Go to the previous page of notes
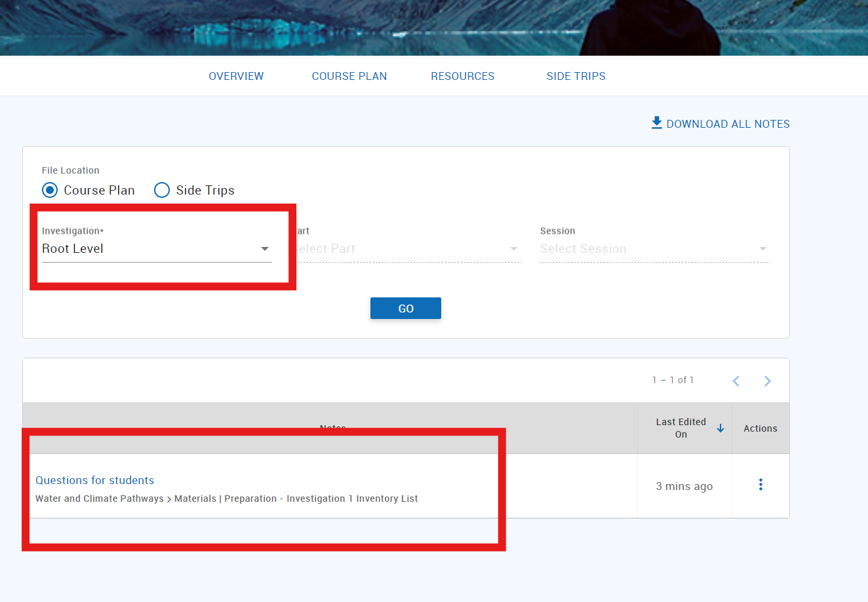 pos(736,381)
